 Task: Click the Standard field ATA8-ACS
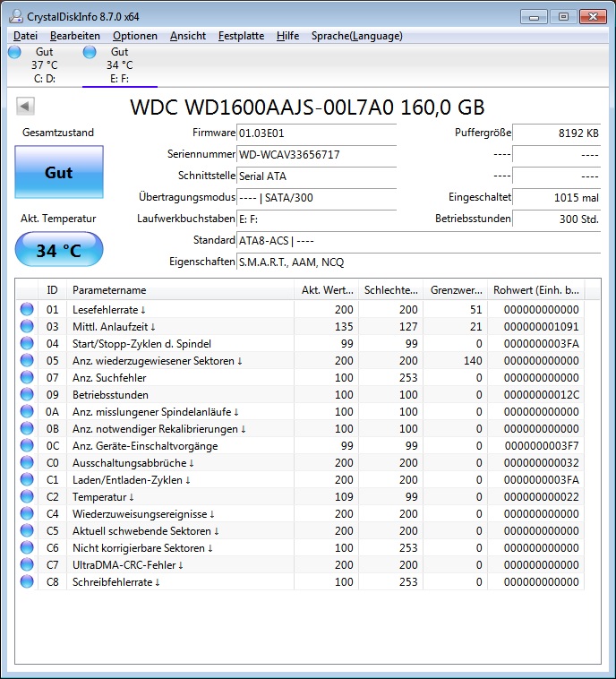coord(419,240)
